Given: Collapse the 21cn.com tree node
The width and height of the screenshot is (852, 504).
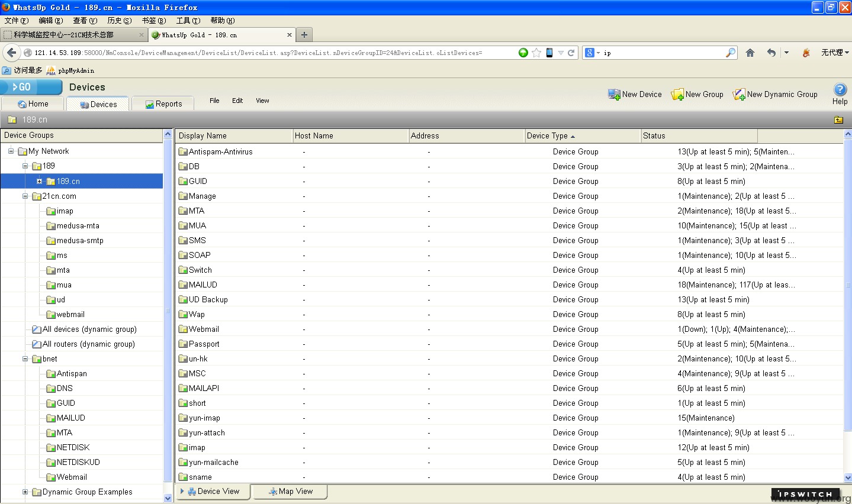Looking at the screenshot, I should click(25, 196).
